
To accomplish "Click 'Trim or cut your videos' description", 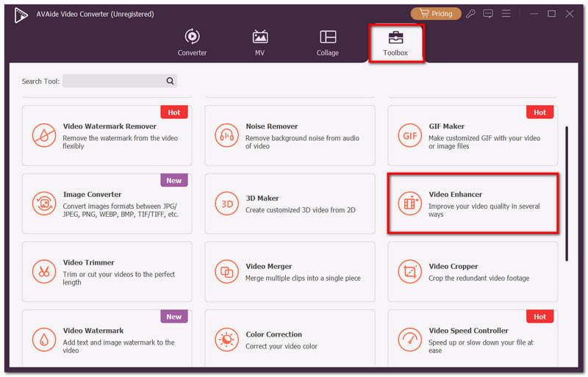I will pyautogui.click(x=118, y=279).
